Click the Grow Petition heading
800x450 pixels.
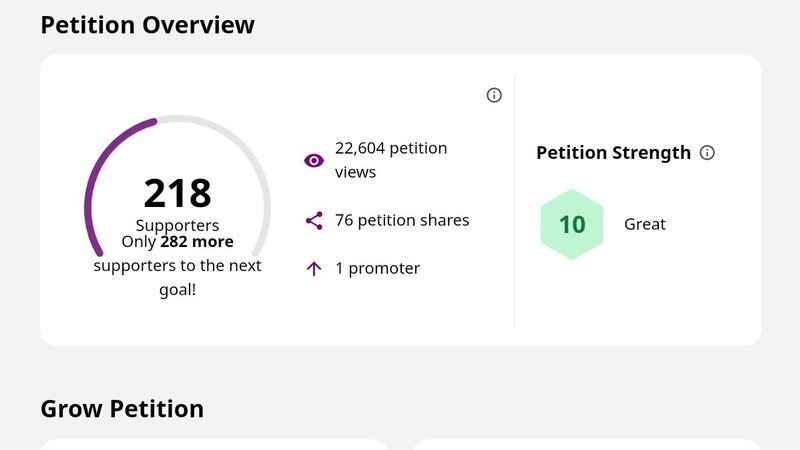point(122,409)
